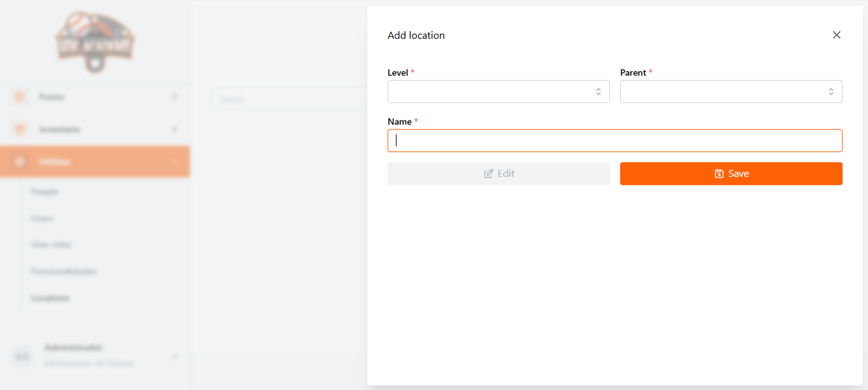Click the Administrador avatar icon
The image size is (868, 390).
coord(22,356)
